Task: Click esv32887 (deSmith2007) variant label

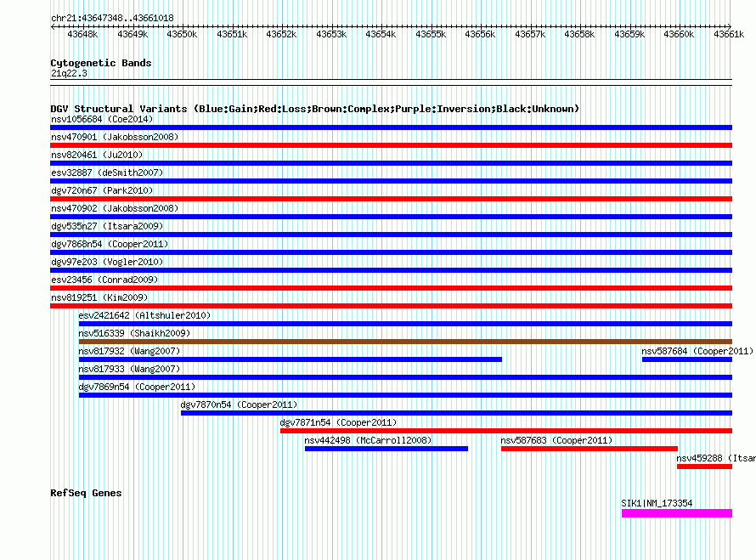Action: click(107, 173)
